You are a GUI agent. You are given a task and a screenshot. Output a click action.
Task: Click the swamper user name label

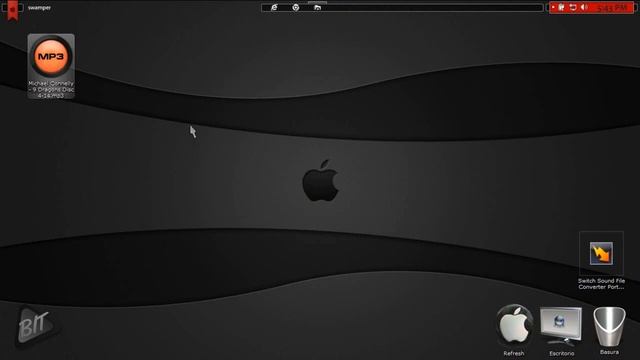point(40,8)
